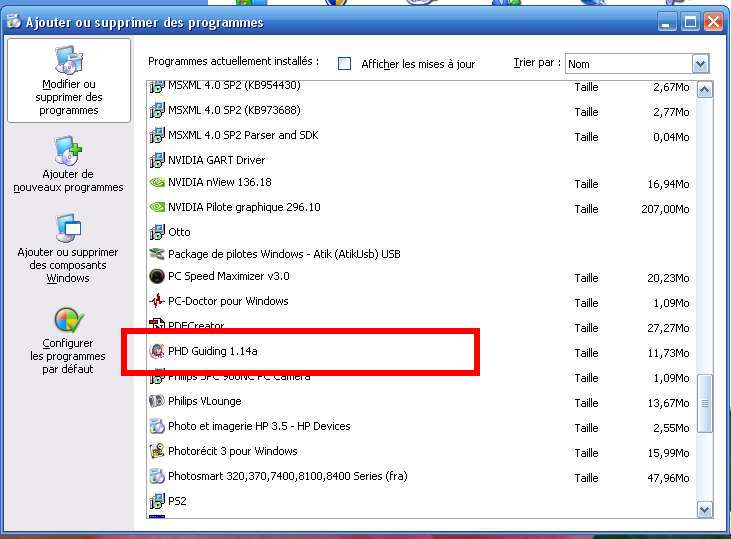
Task: Open Ajouter de nouveaux programmes
Action: click(x=69, y=164)
